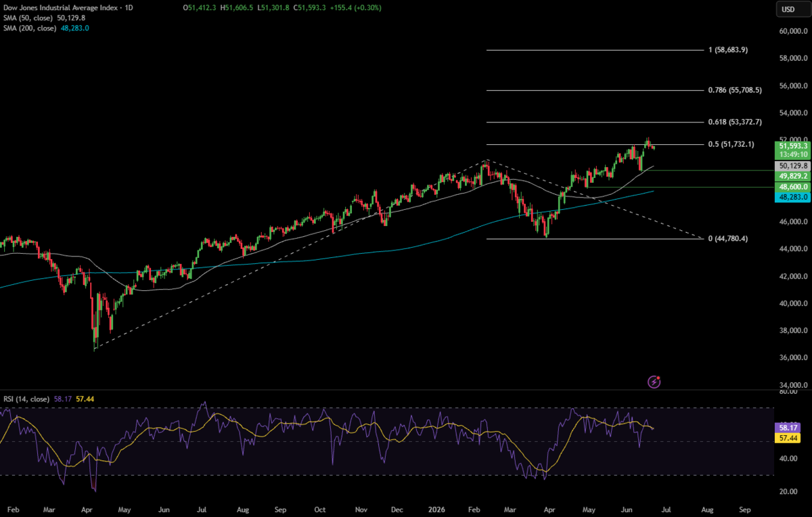This screenshot has width=812, height=517.
Task: Click the 34,000.0 price axis label
Action: coord(792,385)
